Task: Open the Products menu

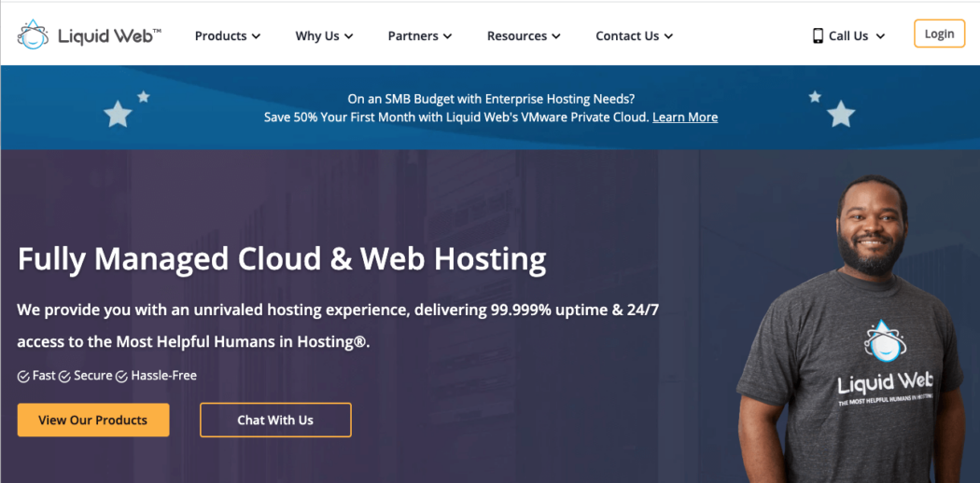Action: pyautogui.click(x=220, y=35)
